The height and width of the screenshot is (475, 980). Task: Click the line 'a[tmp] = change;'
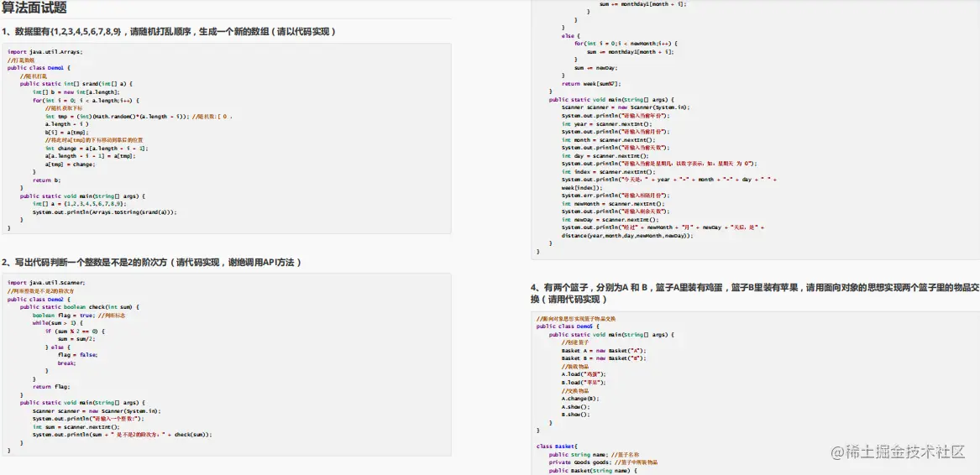[70, 164]
